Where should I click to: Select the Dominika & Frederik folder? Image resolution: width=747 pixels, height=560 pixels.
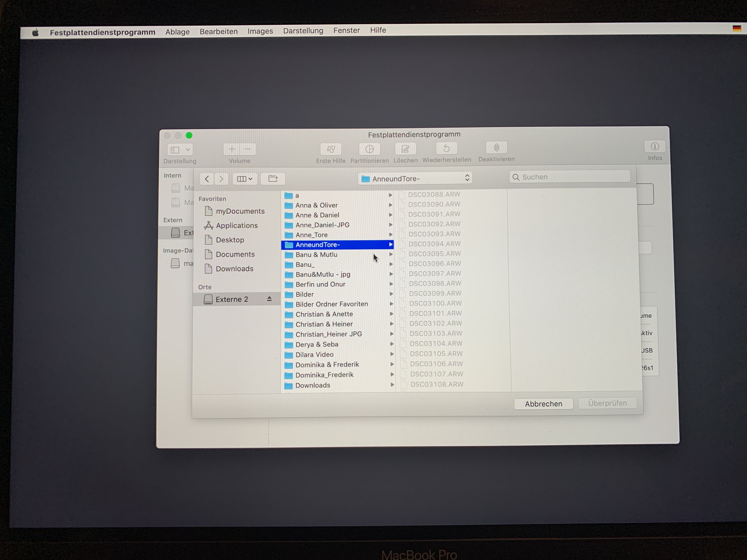tap(337, 365)
